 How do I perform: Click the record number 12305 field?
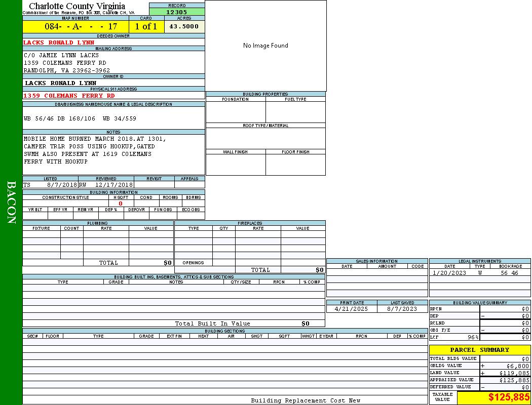(177, 12)
